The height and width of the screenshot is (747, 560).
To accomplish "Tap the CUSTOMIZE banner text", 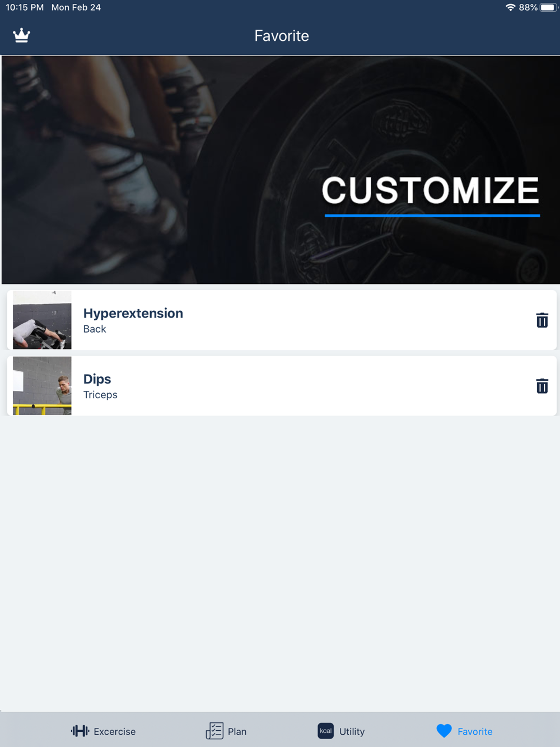I will (430, 190).
